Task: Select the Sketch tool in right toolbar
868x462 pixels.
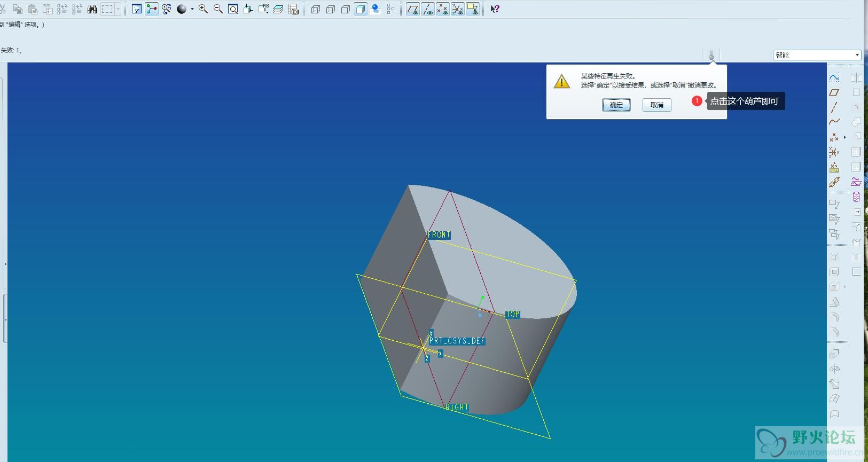Action: (x=834, y=77)
